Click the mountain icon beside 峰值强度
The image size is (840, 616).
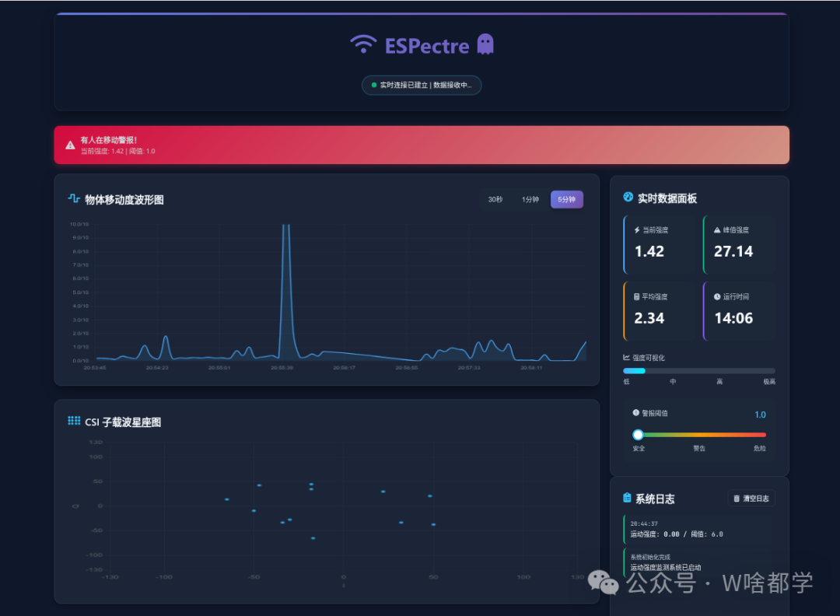(x=718, y=229)
